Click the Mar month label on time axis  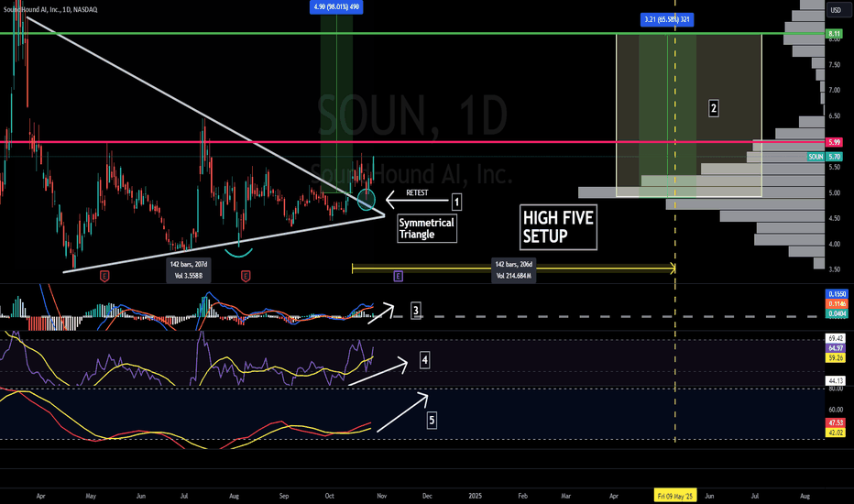click(566, 497)
